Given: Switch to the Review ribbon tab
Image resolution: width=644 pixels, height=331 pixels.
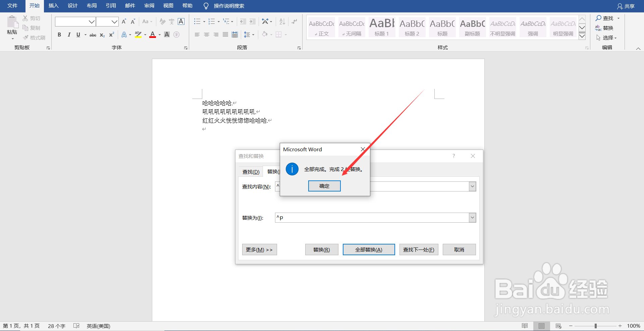Looking at the screenshot, I should click(149, 6).
